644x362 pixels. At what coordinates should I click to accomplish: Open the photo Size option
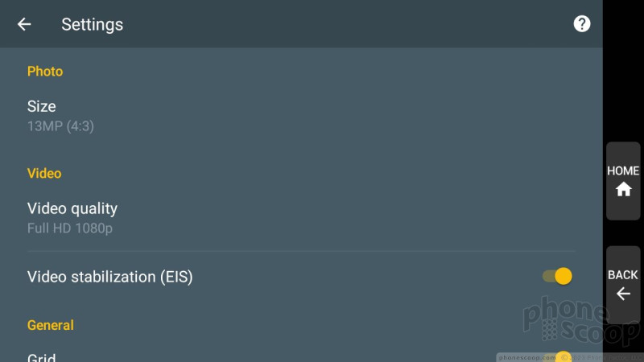tap(301, 116)
